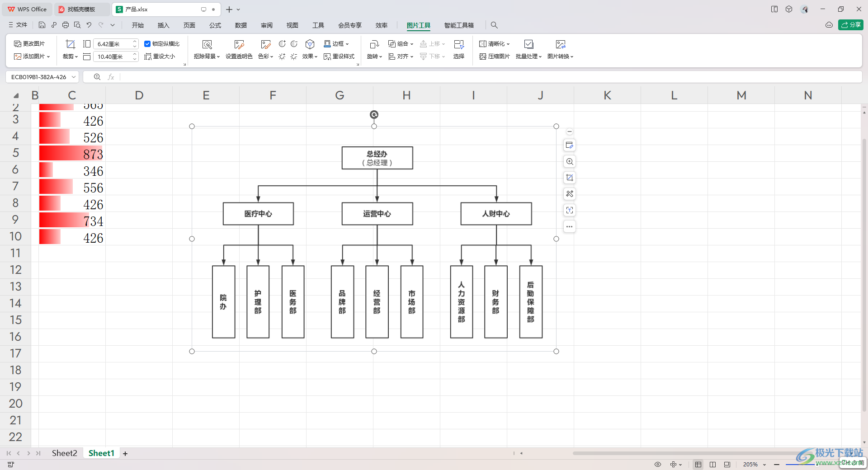The image size is (868, 470).
Task: Switch to the 数据 Data tab
Action: click(x=241, y=25)
